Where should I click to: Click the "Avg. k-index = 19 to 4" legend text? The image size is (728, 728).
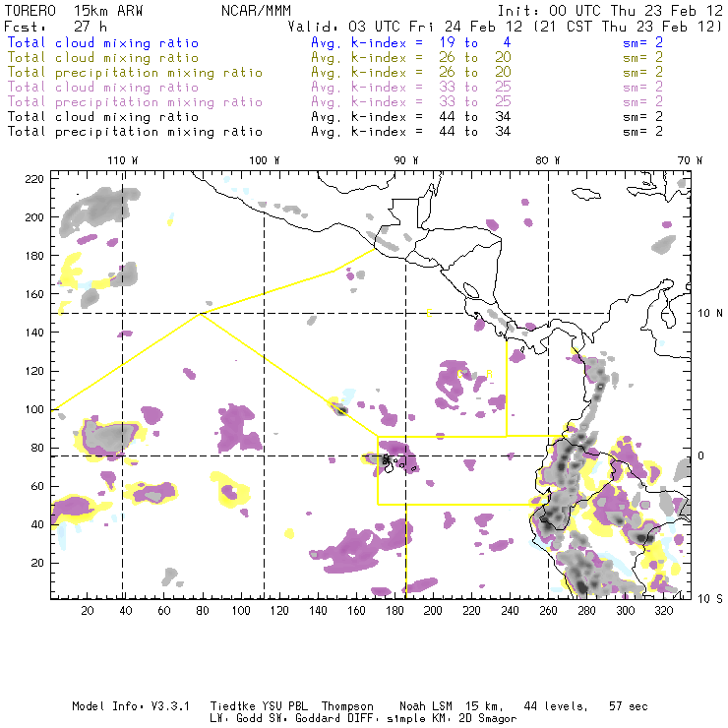point(411,43)
